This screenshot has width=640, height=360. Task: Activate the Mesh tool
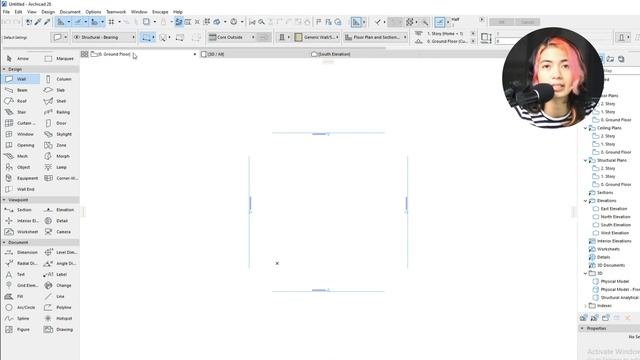(x=21, y=156)
